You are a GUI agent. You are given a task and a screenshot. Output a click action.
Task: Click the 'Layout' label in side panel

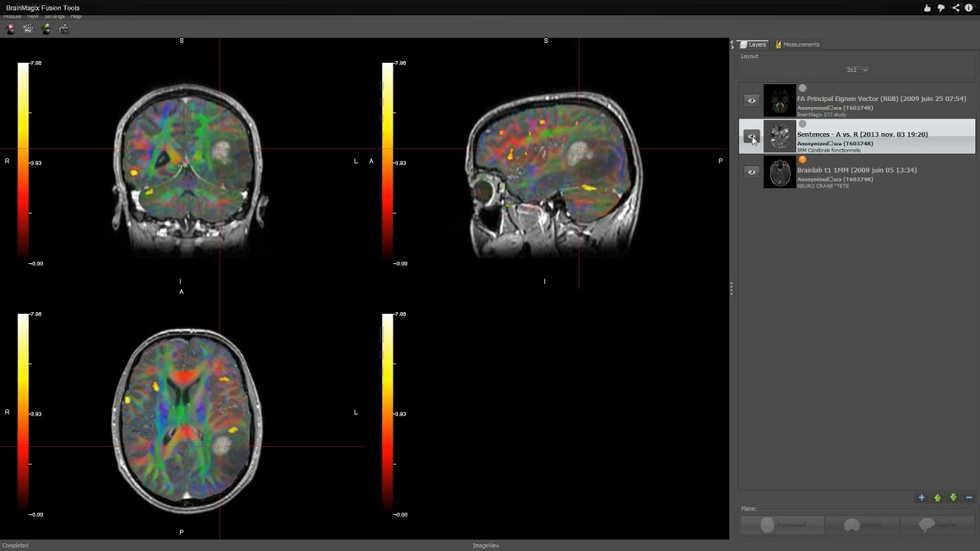click(x=750, y=57)
